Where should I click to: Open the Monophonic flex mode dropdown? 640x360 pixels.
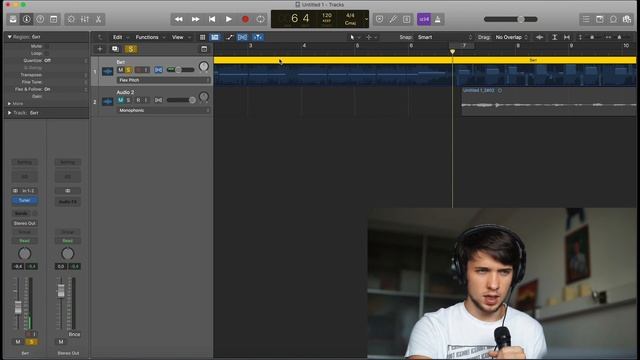pos(164,110)
